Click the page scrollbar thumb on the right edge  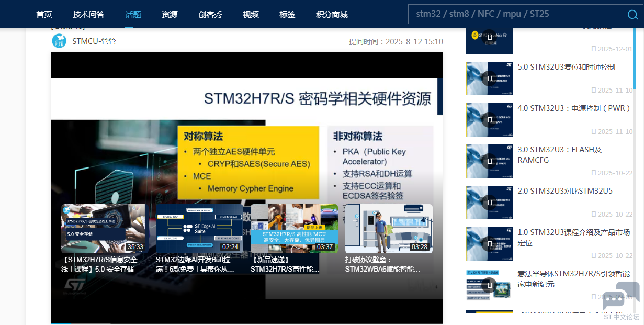pyautogui.click(x=635, y=58)
